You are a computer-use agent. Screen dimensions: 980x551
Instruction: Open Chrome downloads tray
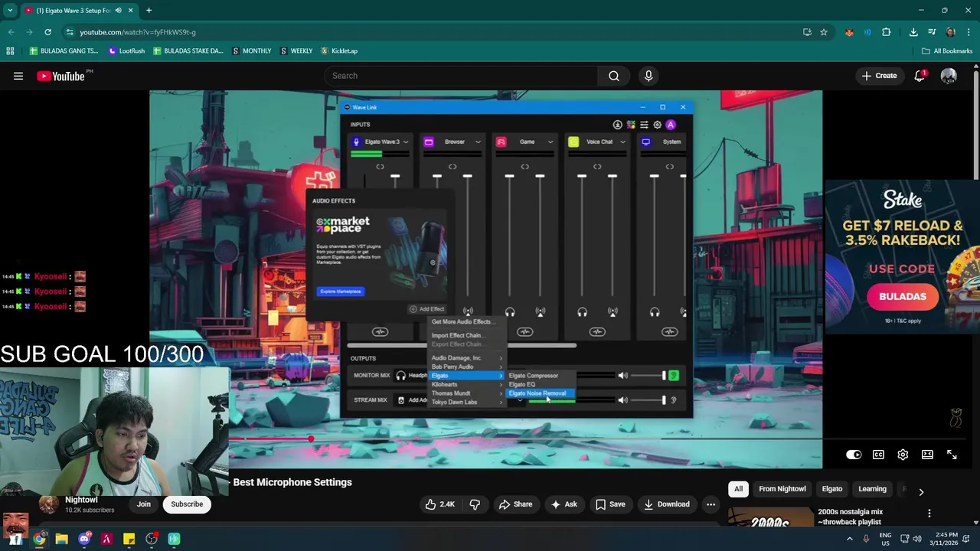913,32
